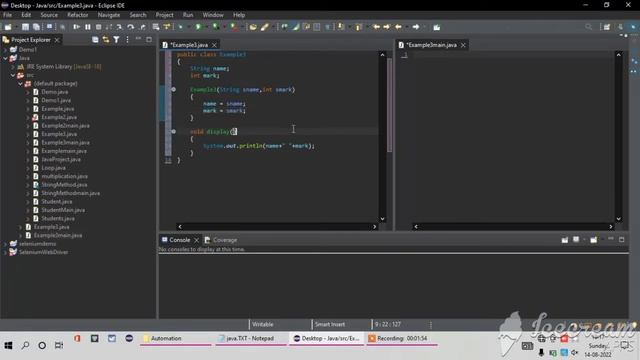
Task: Expand the Demo1 project node
Action: pyautogui.click(x=5, y=49)
